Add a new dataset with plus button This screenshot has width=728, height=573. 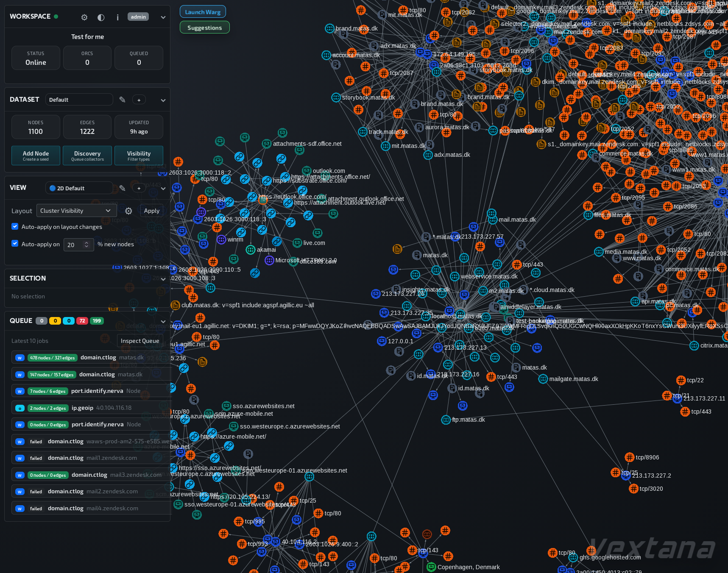tap(139, 100)
